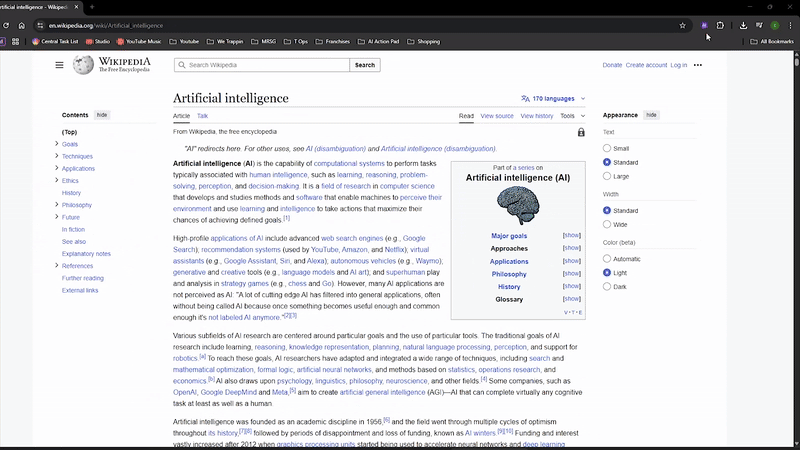Screen dimensions: 800x450
Task: Click the Create account link
Action: (646, 65)
